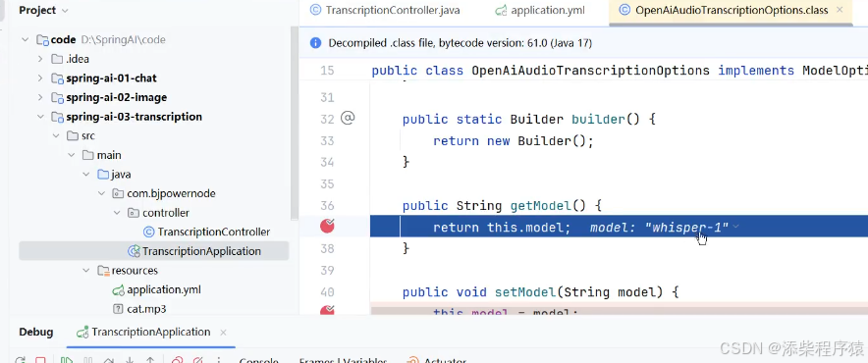Click the cat.mp3 file icon

click(x=118, y=309)
